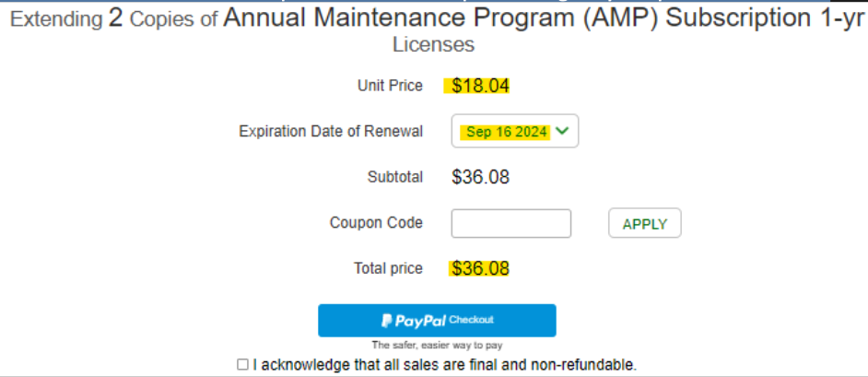Click the large 2 copies count in heading
The image size is (868, 377).
tap(116, 18)
